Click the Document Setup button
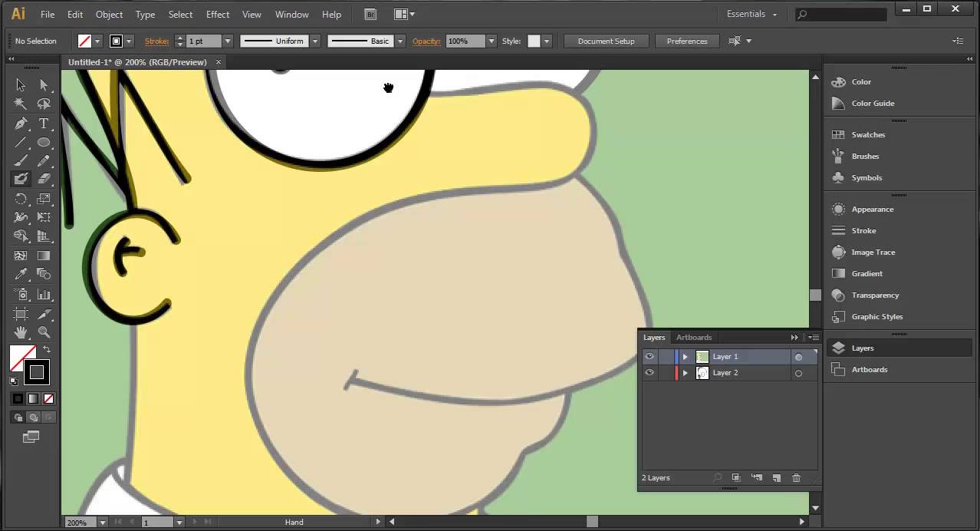The image size is (980, 531). (x=606, y=41)
